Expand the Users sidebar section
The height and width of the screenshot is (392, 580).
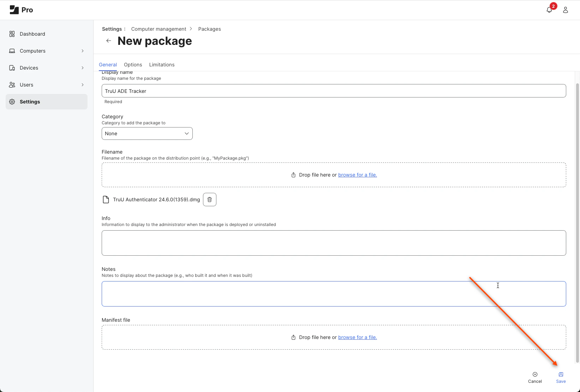tap(83, 85)
